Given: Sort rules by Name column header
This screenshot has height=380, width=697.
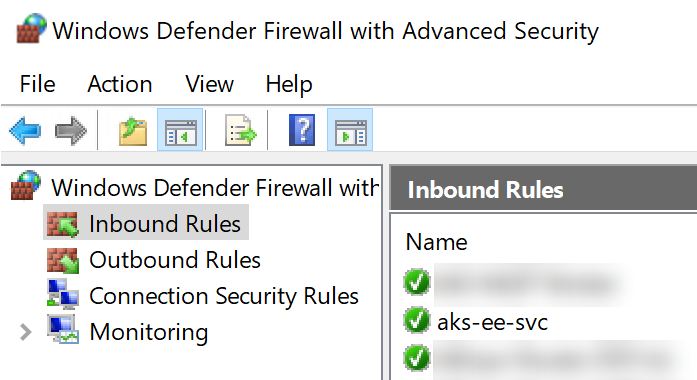Looking at the screenshot, I should tap(437, 242).
